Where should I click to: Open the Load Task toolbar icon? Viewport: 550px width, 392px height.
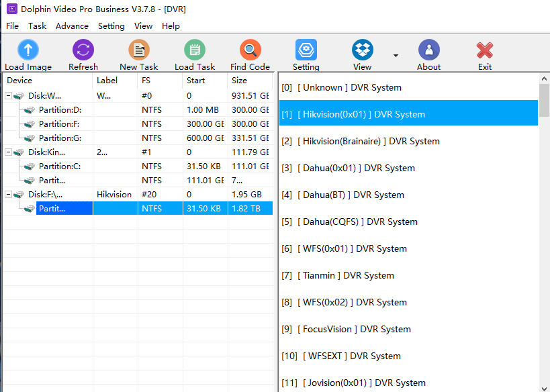195,50
